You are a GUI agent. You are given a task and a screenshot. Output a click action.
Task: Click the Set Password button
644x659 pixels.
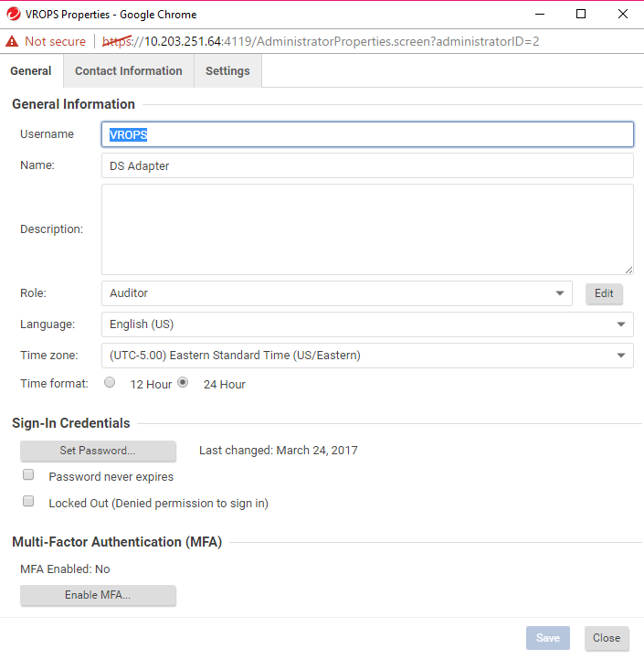click(98, 451)
